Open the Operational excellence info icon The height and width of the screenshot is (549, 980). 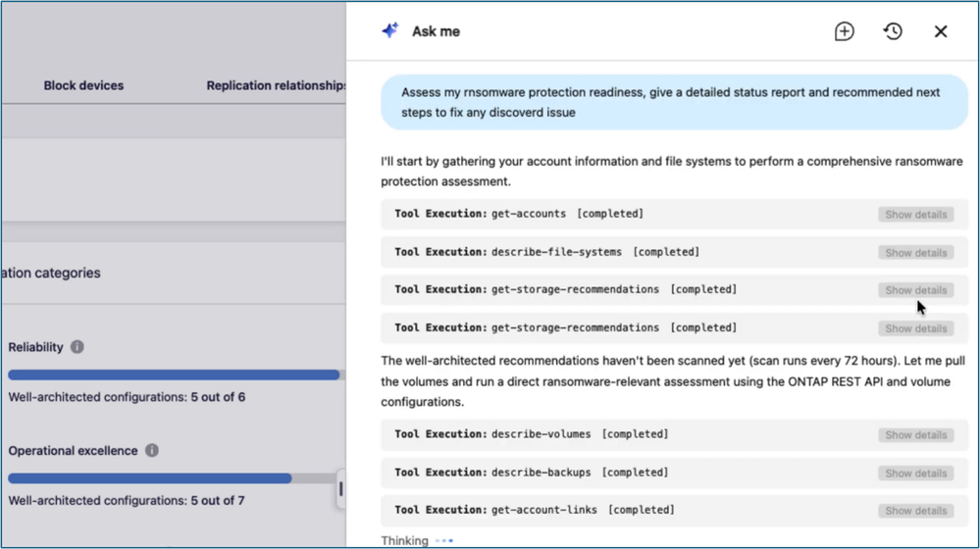(152, 450)
